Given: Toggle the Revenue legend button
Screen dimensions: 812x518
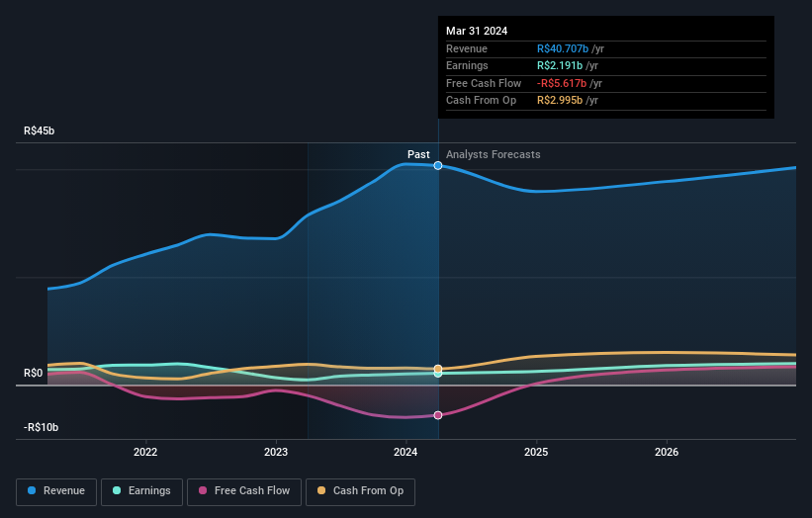Looking at the screenshot, I should (x=56, y=491).
